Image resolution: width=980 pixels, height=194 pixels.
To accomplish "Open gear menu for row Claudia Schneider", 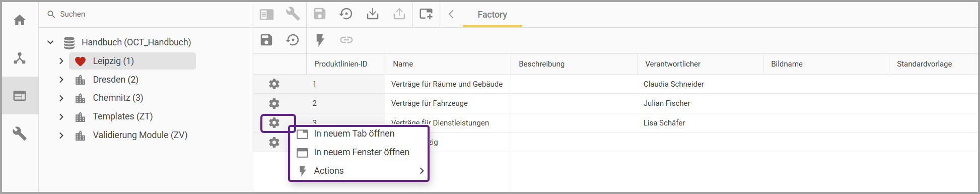I will (274, 84).
